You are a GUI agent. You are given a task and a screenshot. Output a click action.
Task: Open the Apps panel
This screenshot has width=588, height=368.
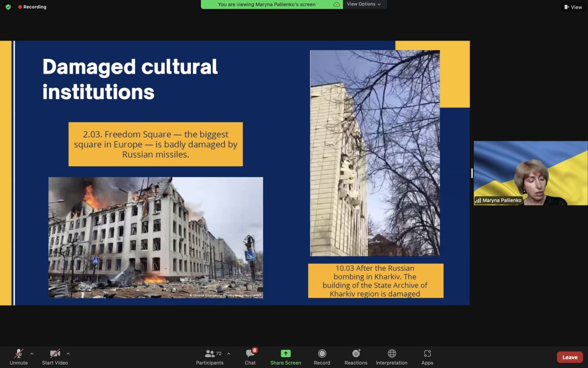pyautogui.click(x=427, y=357)
